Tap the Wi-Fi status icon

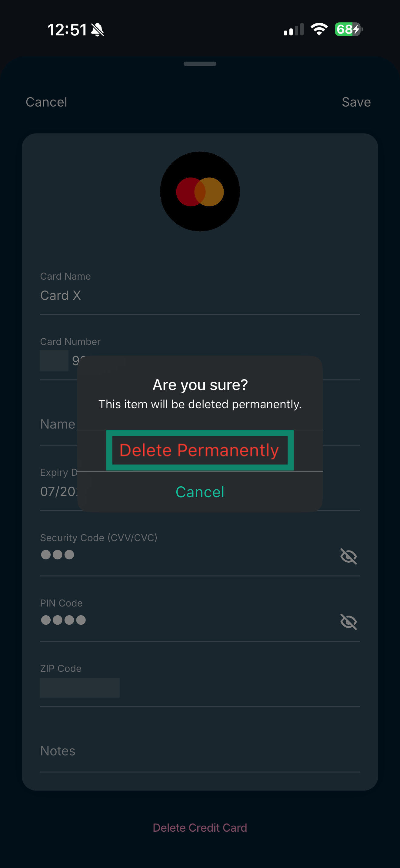[319, 29]
